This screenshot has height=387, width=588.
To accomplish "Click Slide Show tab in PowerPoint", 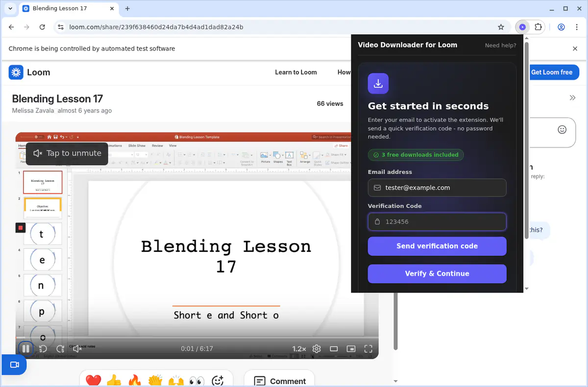I will [x=137, y=145].
